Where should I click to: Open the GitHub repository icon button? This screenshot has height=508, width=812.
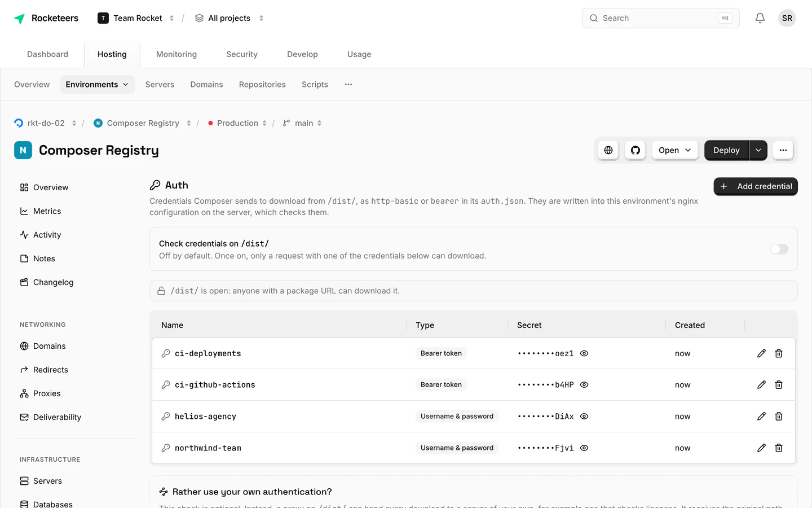[636, 150]
